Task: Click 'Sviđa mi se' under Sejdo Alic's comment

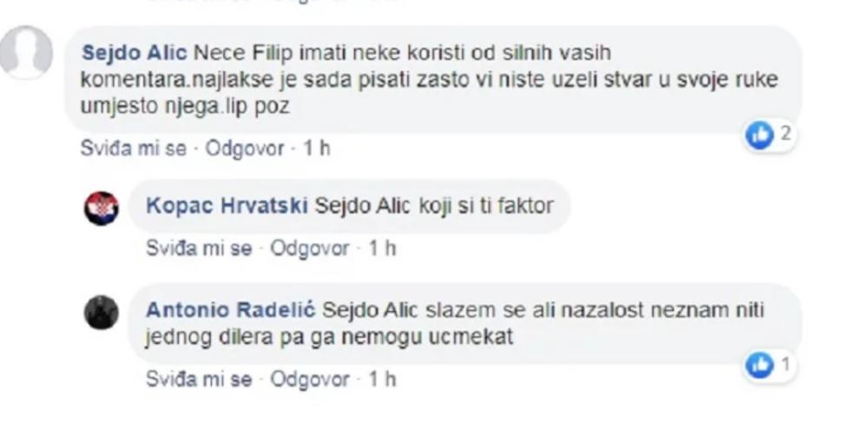Action: coord(133,149)
